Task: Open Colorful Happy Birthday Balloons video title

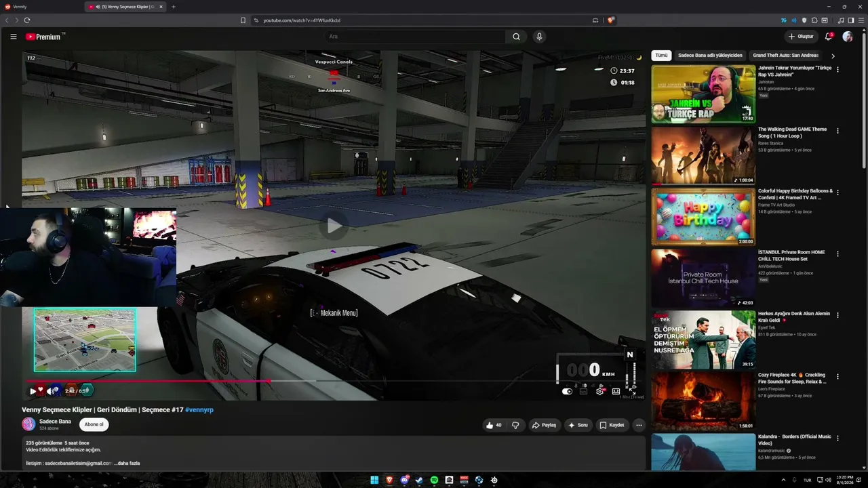Action: (795, 195)
